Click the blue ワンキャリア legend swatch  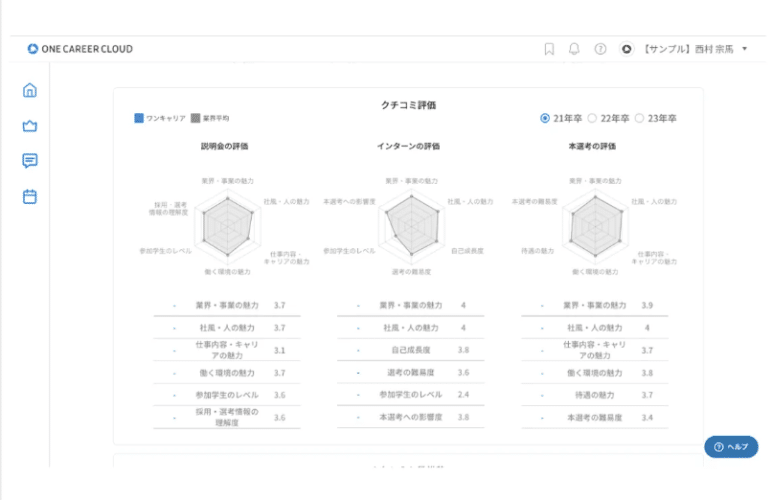click(x=139, y=118)
